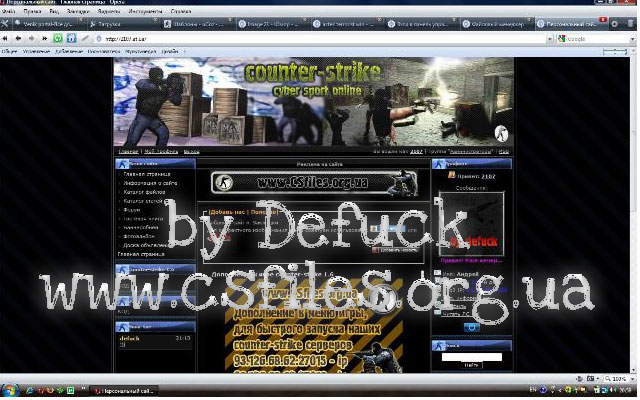The width and height of the screenshot is (640, 400).
Task: Click the Дизайн admin bar item
Action: click(x=170, y=51)
